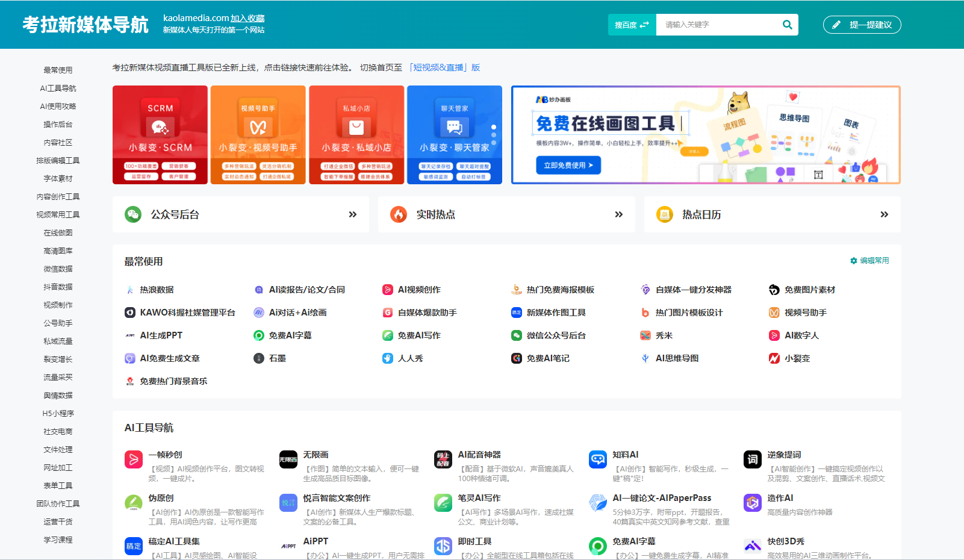Screen dimensions: 964x560
Task: Expand 热点日历 with double chevron
Action: pos(885,214)
